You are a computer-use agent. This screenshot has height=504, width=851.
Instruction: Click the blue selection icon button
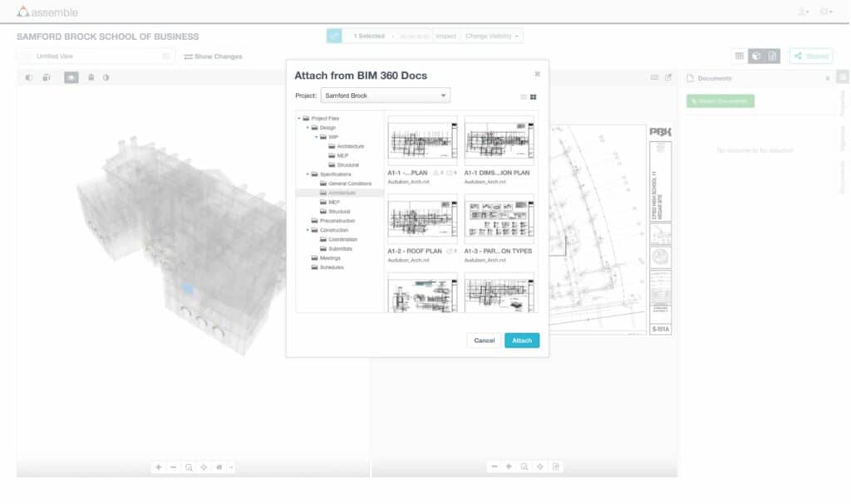pyautogui.click(x=334, y=37)
